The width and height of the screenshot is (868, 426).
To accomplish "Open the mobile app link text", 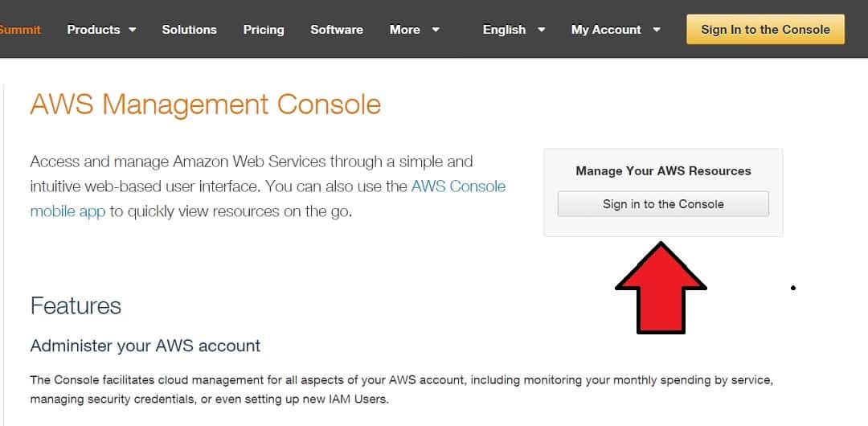I will pyautogui.click(x=68, y=211).
